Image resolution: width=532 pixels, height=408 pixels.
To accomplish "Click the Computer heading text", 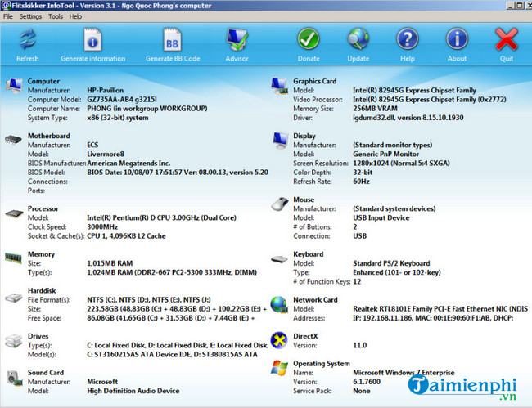I will (x=43, y=81).
